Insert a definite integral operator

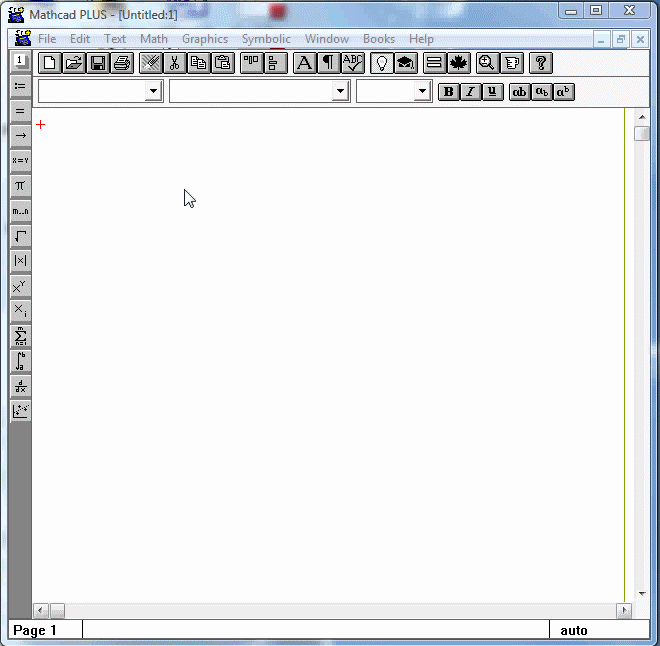[20, 361]
